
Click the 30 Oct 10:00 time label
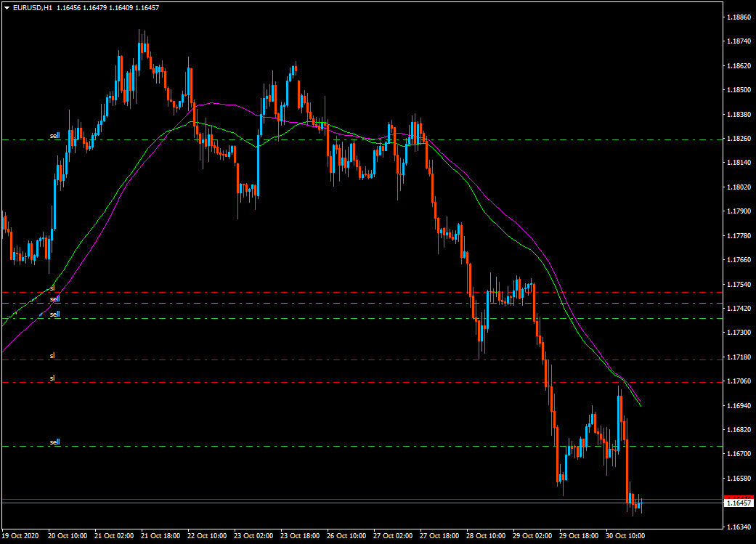[x=625, y=536]
